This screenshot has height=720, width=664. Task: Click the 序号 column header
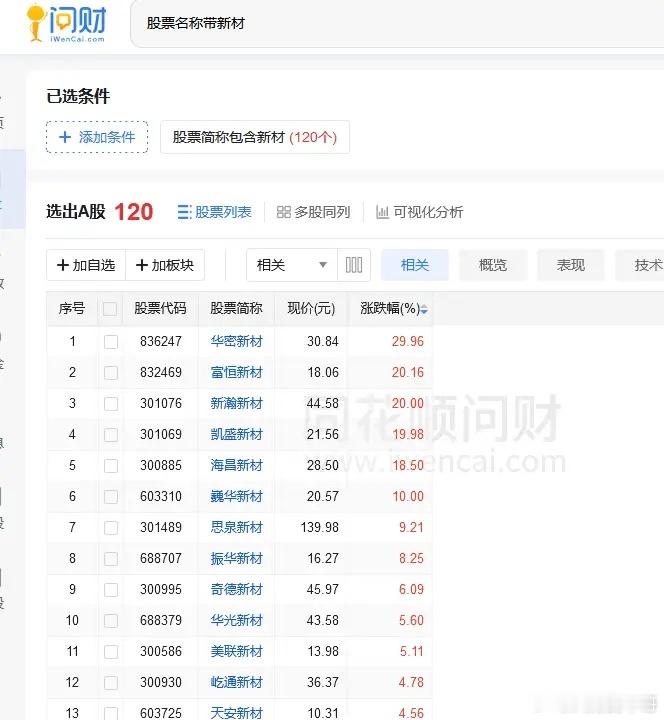point(72,308)
